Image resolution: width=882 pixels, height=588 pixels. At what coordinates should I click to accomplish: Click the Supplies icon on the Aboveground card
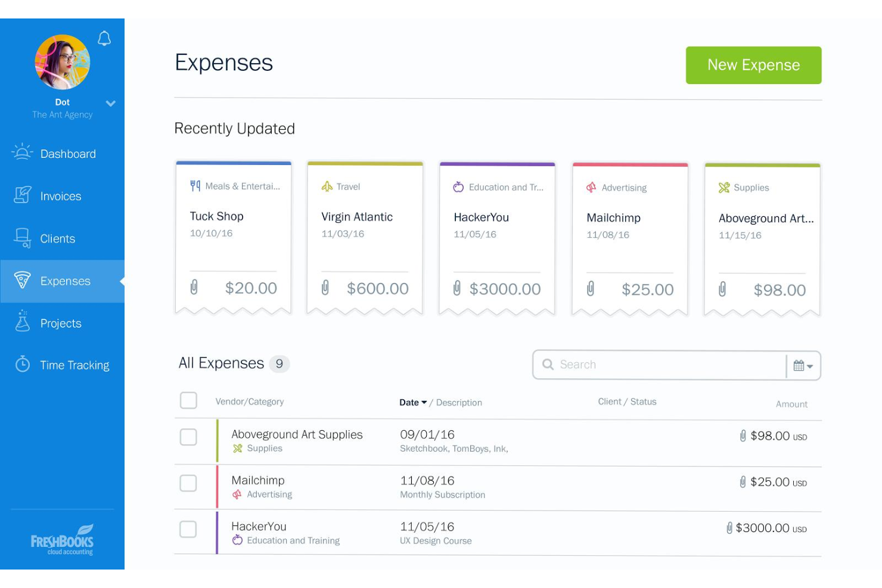coord(724,188)
